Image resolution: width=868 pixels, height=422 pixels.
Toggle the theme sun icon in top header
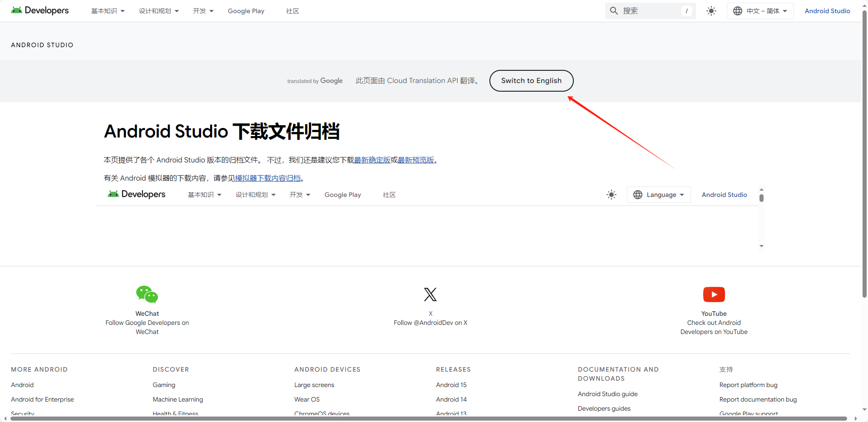coord(711,11)
